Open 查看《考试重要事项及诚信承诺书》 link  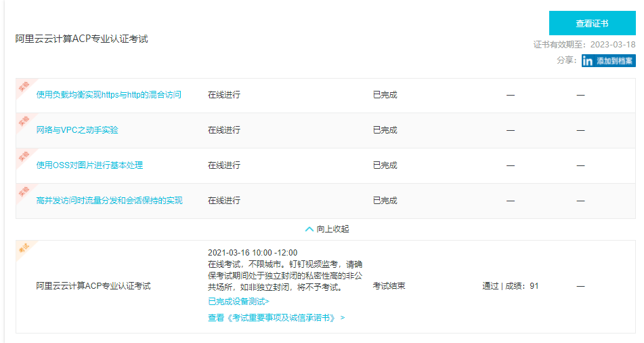pyautogui.click(x=276, y=317)
